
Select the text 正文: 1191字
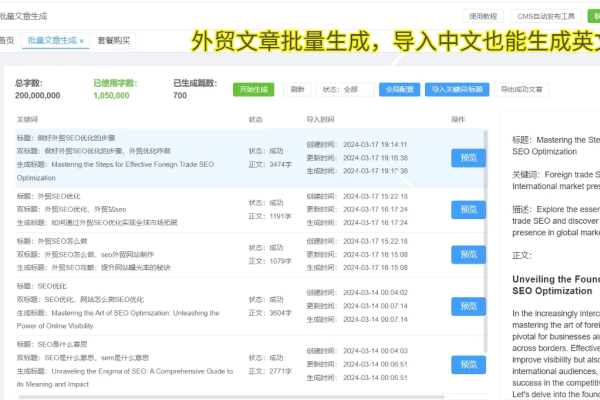(270, 216)
